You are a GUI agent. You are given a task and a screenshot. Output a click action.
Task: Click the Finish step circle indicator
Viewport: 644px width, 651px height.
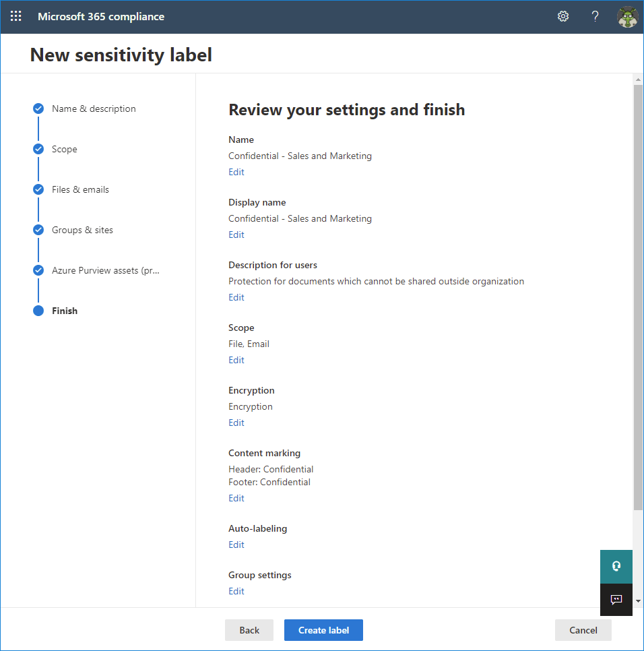38,311
